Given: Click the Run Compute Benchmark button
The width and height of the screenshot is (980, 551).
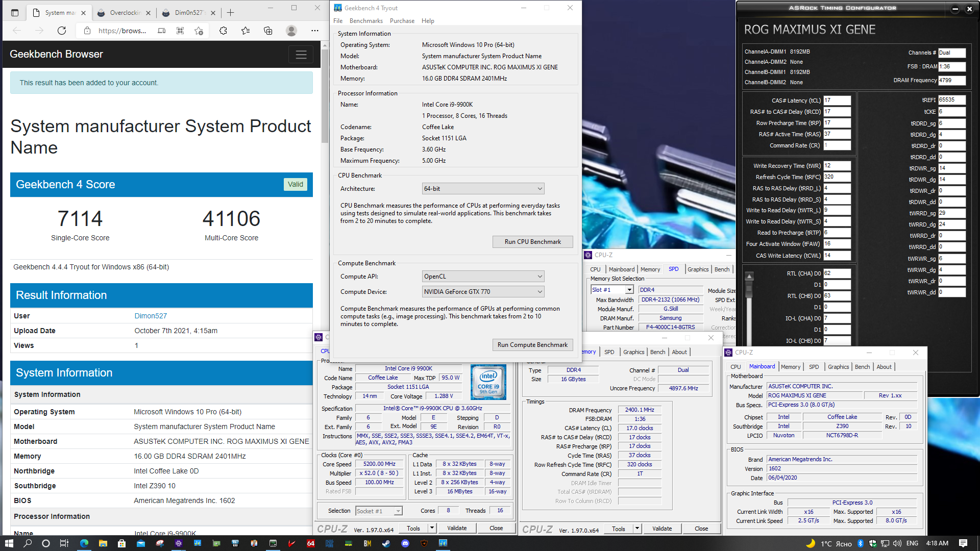Looking at the screenshot, I should click(x=532, y=345).
